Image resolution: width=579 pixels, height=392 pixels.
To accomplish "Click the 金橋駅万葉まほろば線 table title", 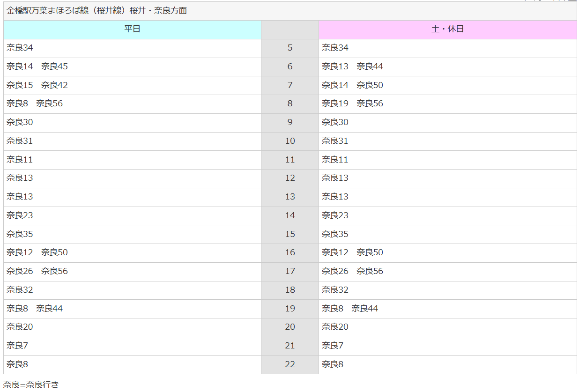I will coord(97,10).
